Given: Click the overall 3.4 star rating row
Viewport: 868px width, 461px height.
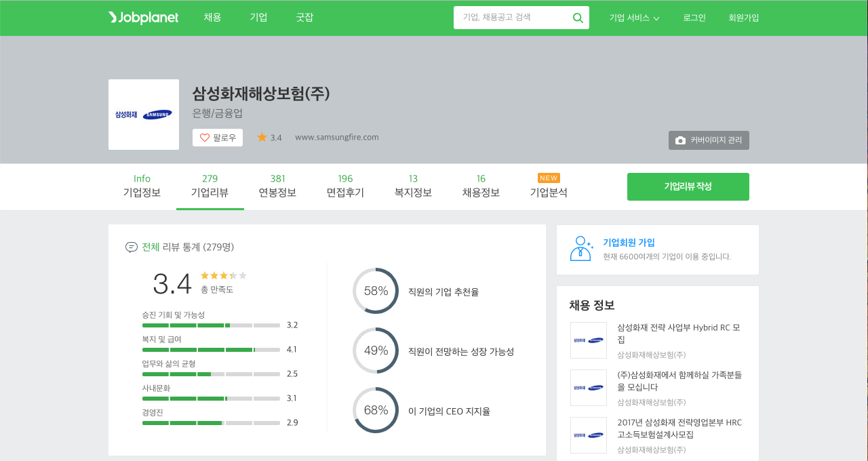Looking at the screenshot, I should [224, 275].
